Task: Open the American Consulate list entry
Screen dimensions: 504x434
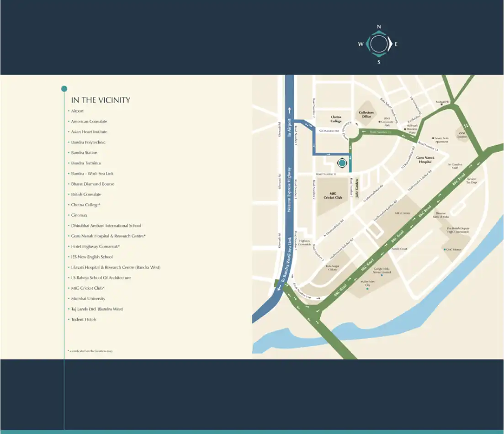Action: click(89, 122)
